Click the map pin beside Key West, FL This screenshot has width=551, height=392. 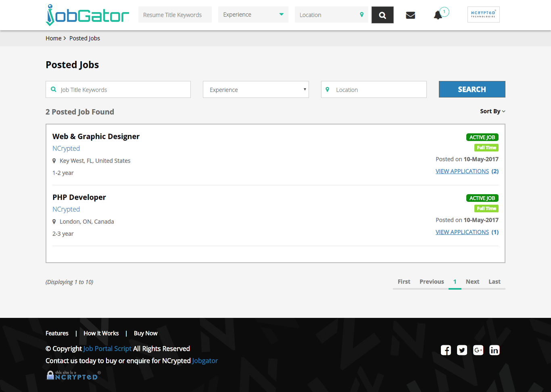coord(54,161)
